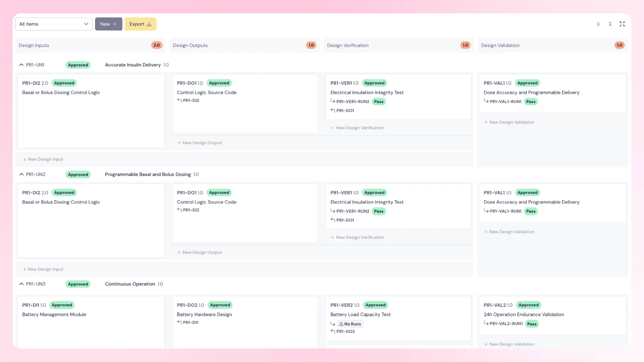Image resolution: width=644 pixels, height=362 pixels.
Task: Collapse the PR1-UN1 Accurate Insulin Delivery section
Action: (x=21, y=64)
